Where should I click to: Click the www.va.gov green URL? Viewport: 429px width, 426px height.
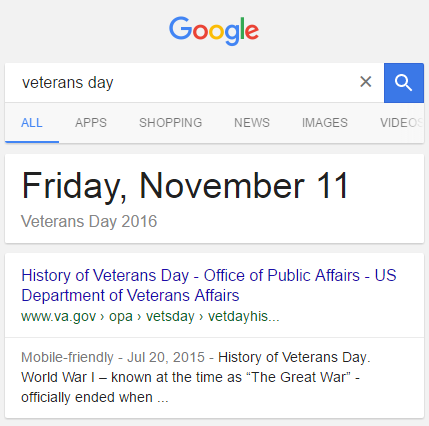pos(59,316)
